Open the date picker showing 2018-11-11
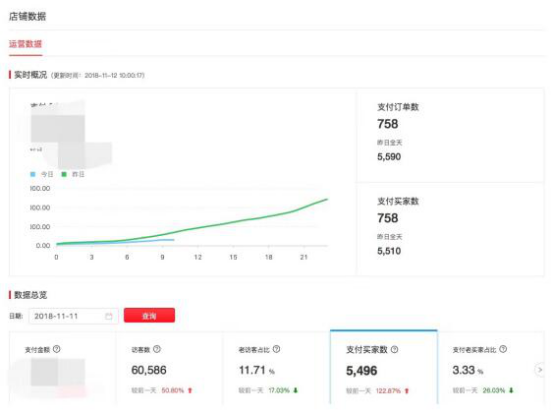This screenshot has width=554, height=413. click(x=73, y=316)
